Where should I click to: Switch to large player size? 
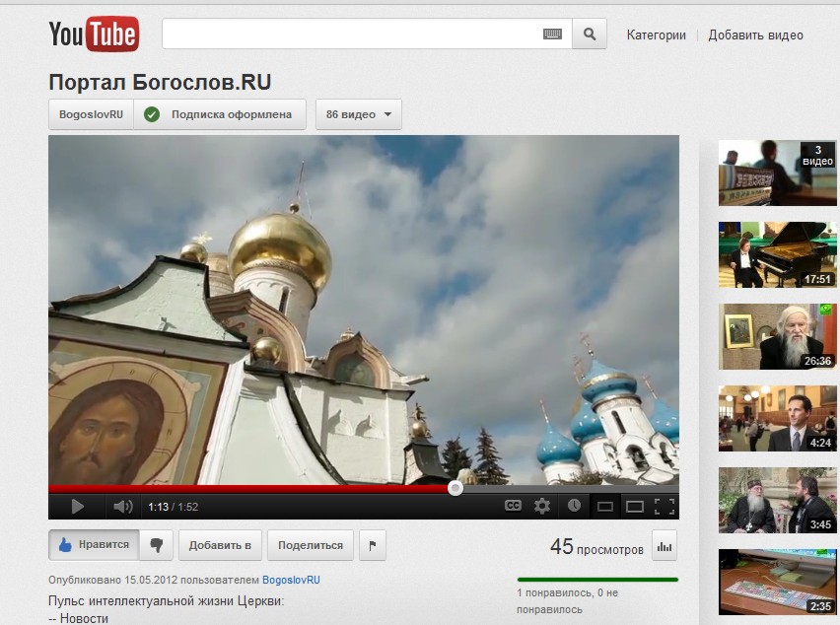(635, 507)
